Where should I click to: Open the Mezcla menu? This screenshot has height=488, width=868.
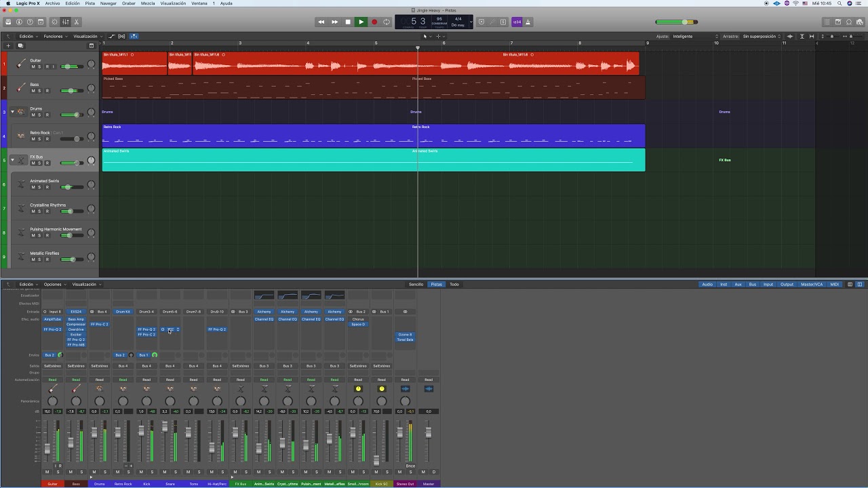coord(147,3)
